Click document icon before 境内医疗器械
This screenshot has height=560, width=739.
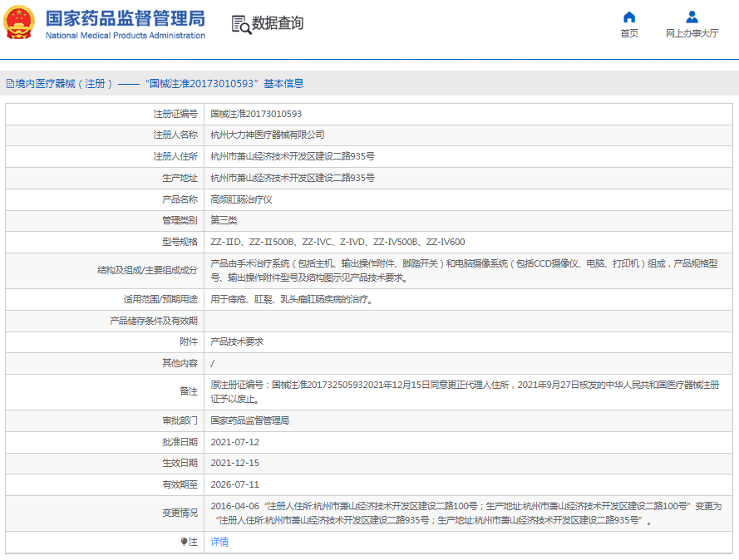[10, 84]
